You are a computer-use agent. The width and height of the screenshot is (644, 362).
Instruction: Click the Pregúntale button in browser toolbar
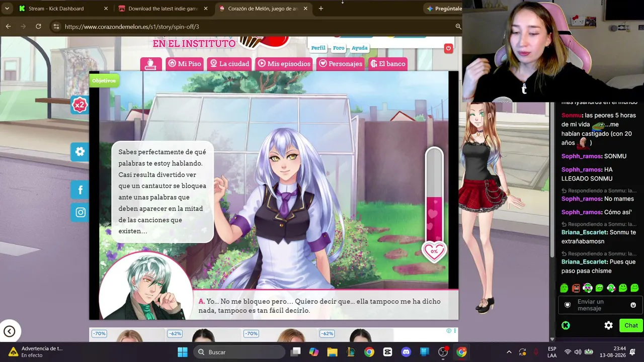point(444,9)
